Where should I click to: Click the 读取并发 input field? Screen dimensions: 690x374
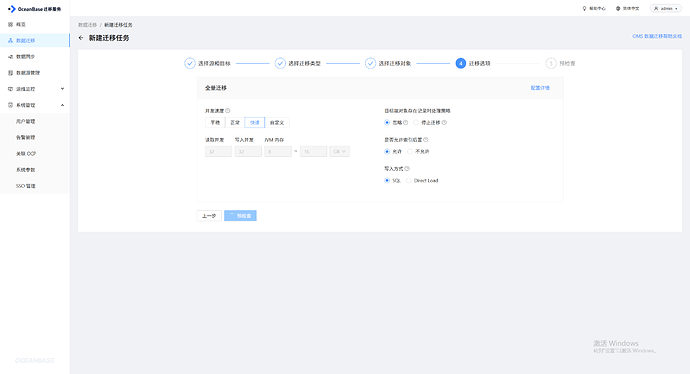tap(218, 152)
